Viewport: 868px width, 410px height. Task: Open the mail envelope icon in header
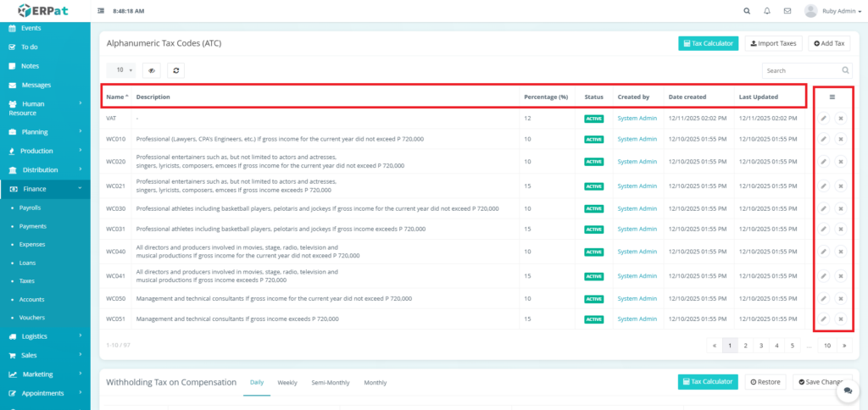tap(787, 11)
